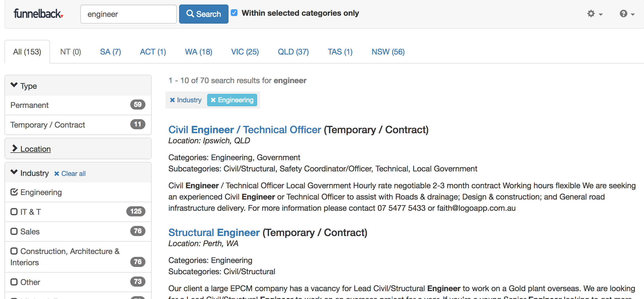The image size is (644, 299).
Task: Click the engineer search input field
Action: [x=129, y=14]
